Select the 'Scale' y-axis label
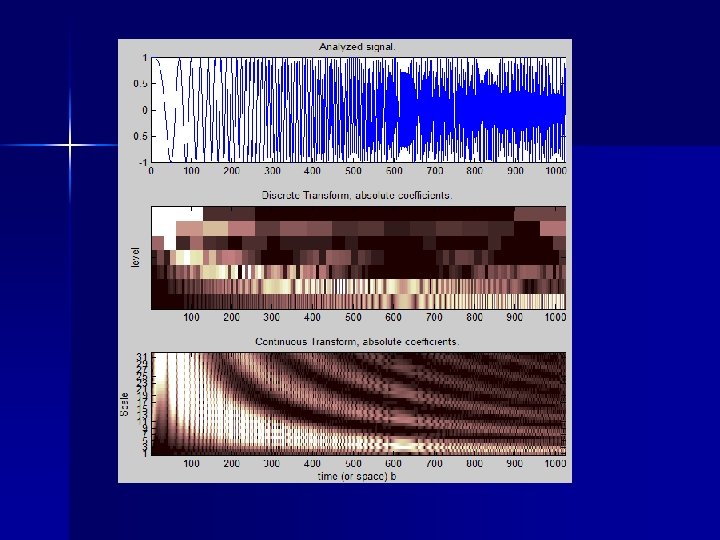The image size is (720, 540). click(x=124, y=405)
